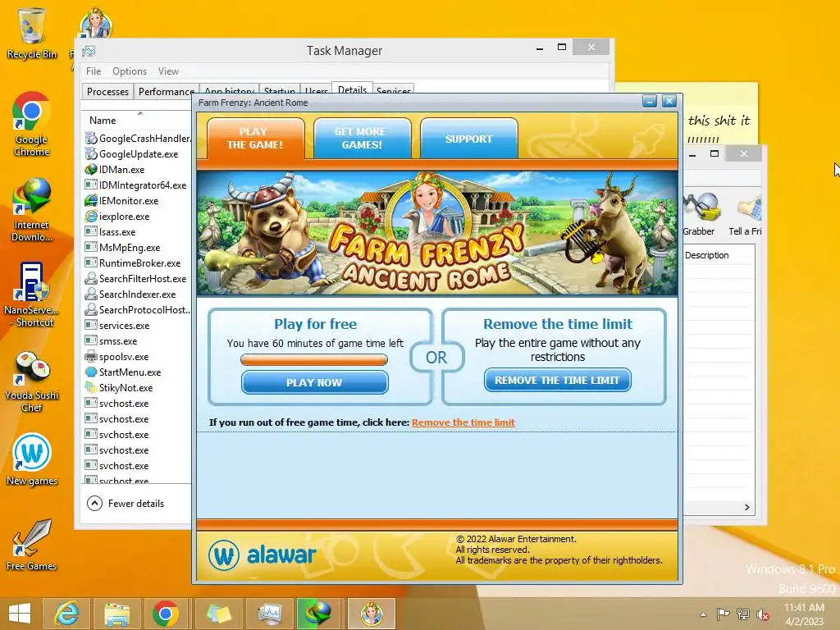The width and height of the screenshot is (840, 630).
Task: Open the Windows Start button
Action: click(x=20, y=614)
